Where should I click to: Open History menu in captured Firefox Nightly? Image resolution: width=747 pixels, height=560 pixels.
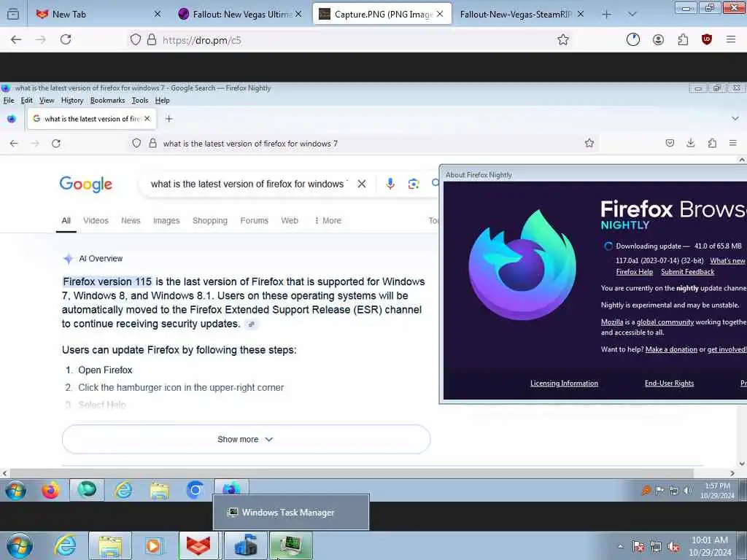72,101
